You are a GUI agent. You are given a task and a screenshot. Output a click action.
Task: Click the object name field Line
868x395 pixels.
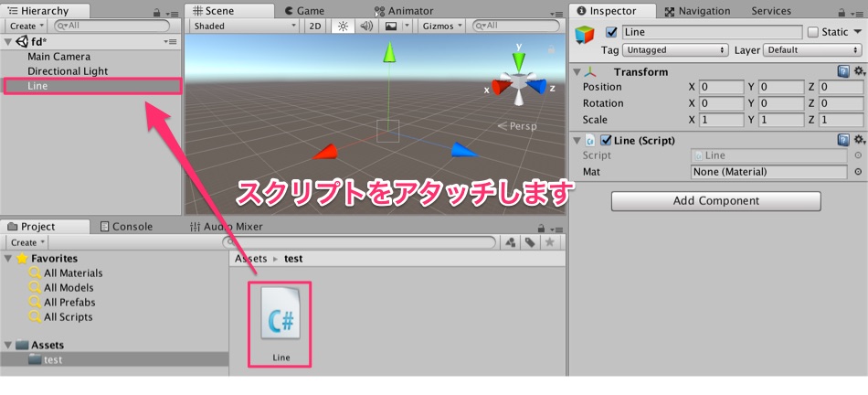pyautogui.click(x=712, y=32)
